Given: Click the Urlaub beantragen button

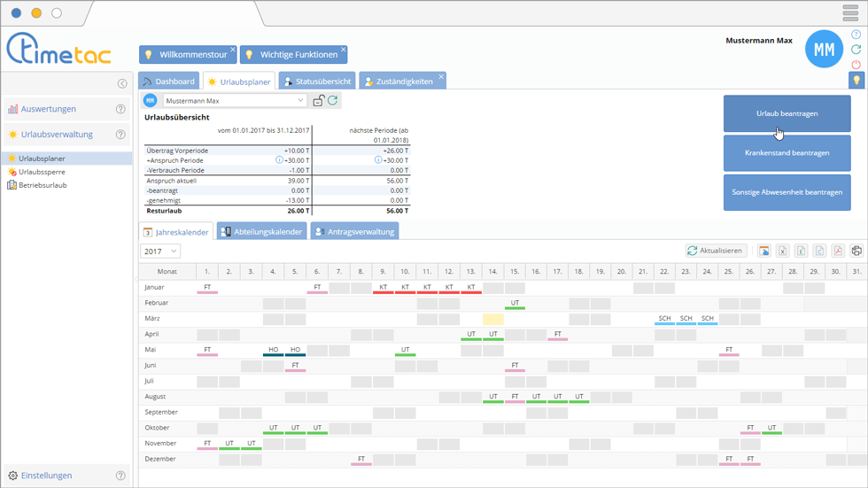Looking at the screenshot, I should (x=787, y=114).
